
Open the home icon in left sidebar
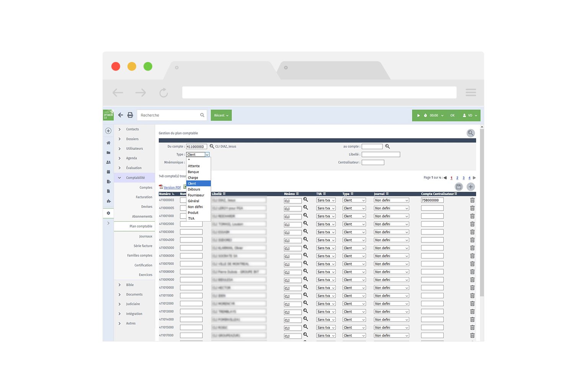click(x=108, y=143)
